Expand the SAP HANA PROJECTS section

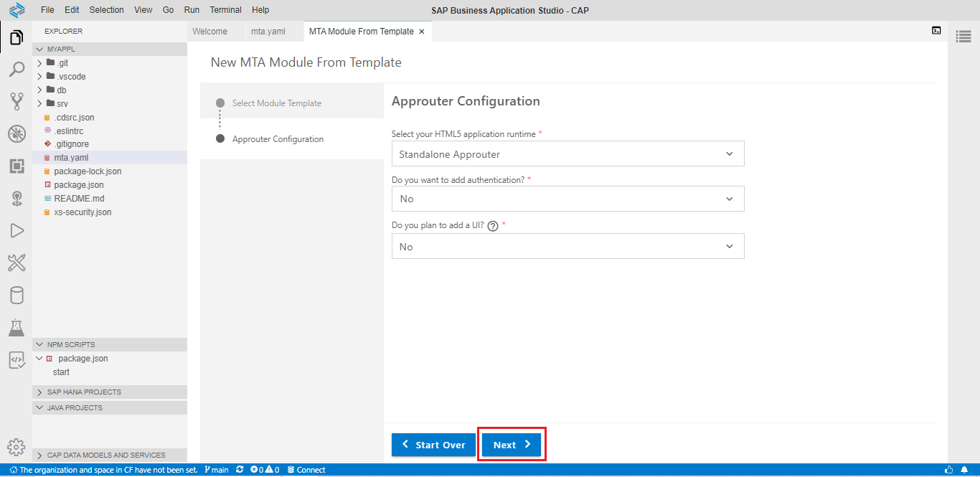click(84, 392)
